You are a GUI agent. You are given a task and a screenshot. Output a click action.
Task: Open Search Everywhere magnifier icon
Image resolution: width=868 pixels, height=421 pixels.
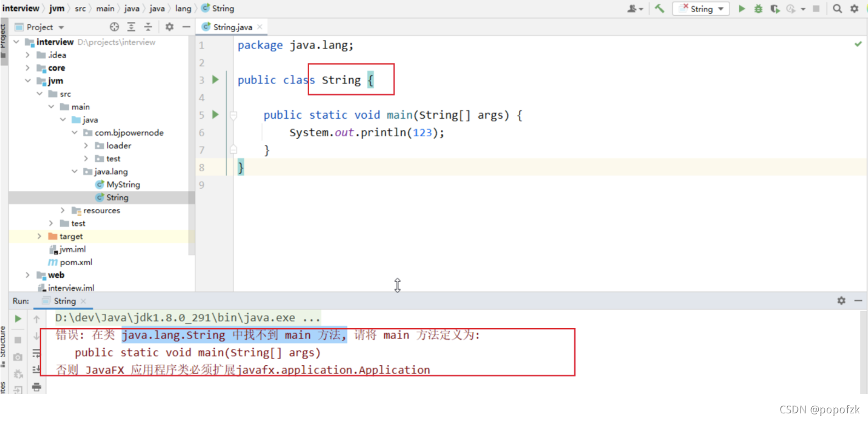pyautogui.click(x=837, y=8)
